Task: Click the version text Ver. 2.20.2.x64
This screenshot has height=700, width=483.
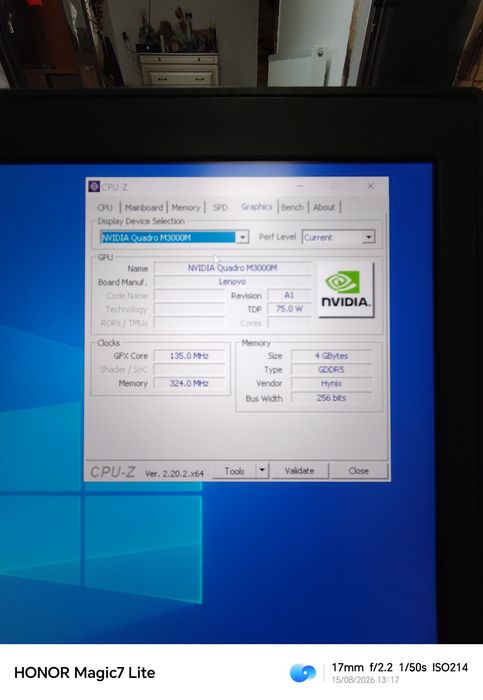Action: (x=174, y=473)
